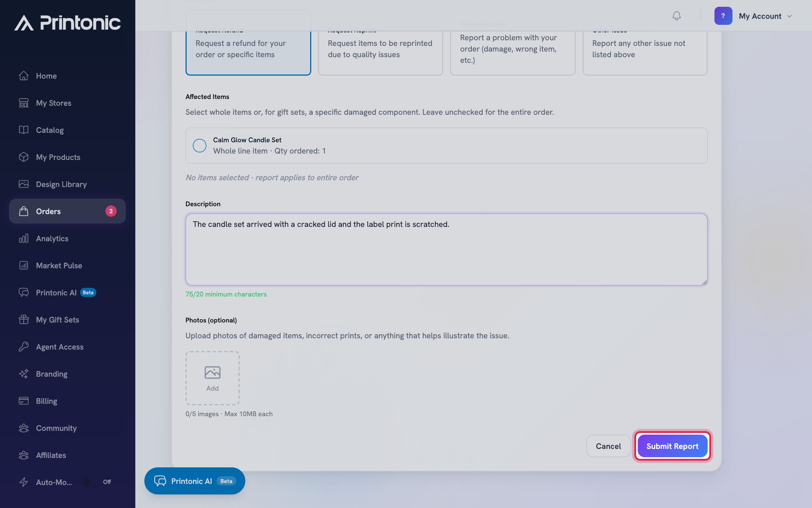
Task: Click the Home house icon in sidebar
Action: [24, 76]
